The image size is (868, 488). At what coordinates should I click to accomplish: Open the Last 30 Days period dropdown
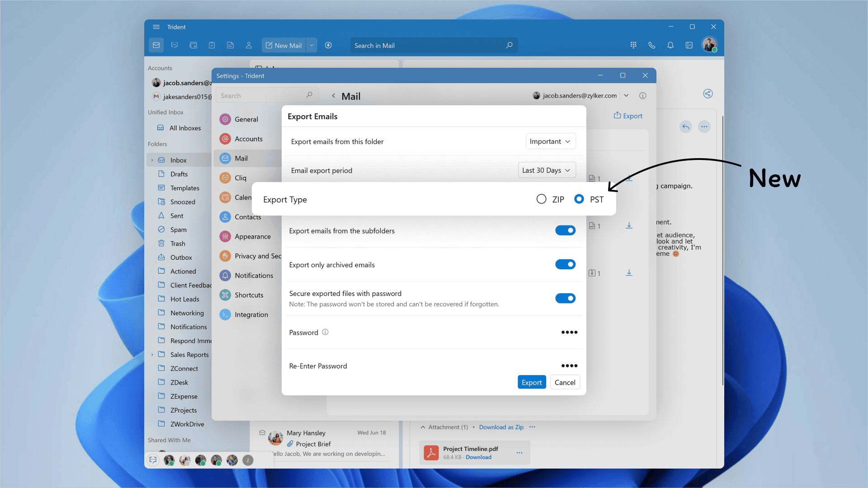pyautogui.click(x=547, y=170)
